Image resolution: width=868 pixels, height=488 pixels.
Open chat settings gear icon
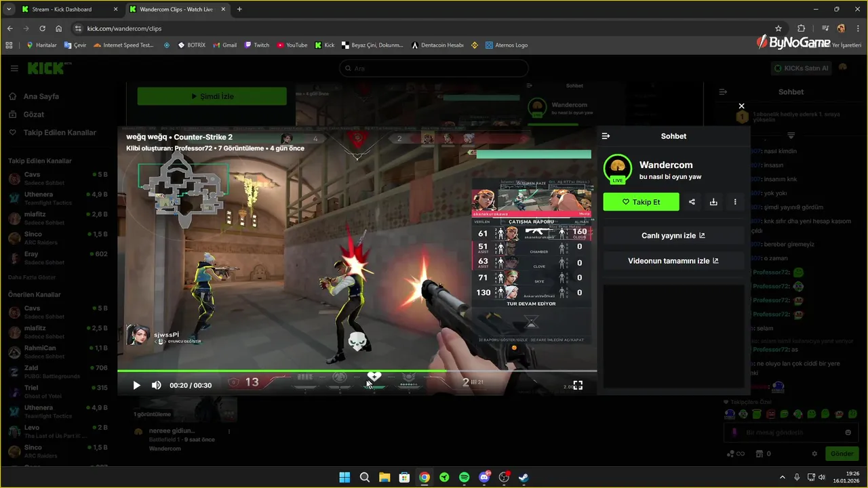pyautogui.click(x=814, y=453)
